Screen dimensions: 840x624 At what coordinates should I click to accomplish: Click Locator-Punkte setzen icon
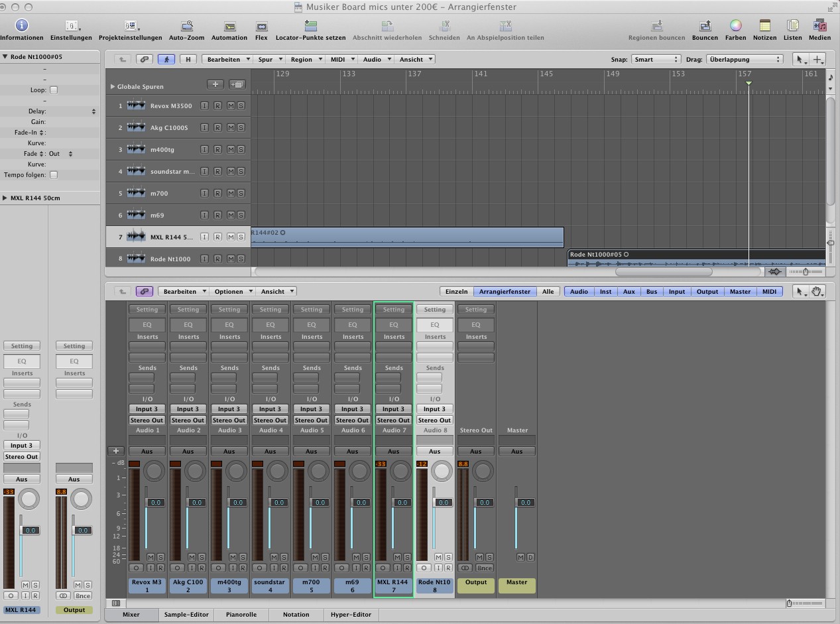(x=310, y=26)
